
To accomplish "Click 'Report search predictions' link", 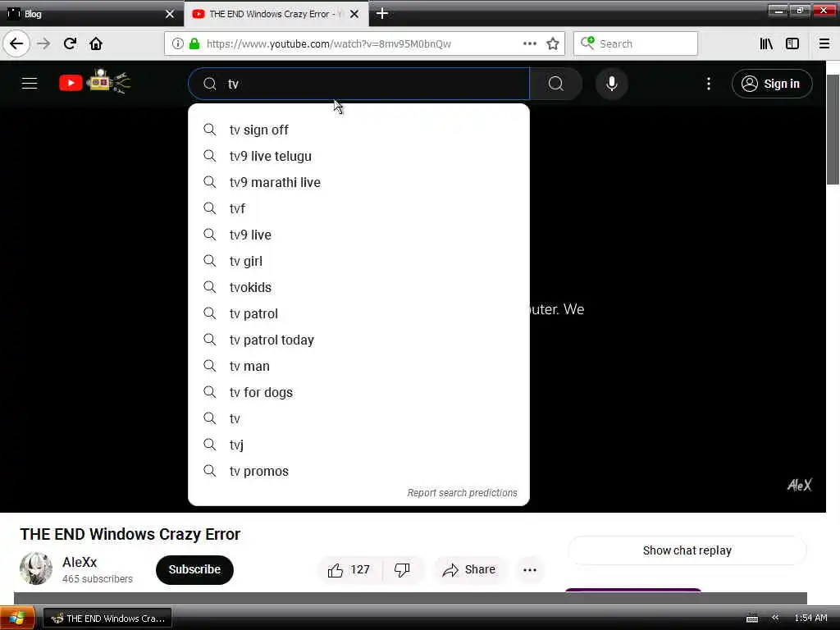I will pos(463,492).
